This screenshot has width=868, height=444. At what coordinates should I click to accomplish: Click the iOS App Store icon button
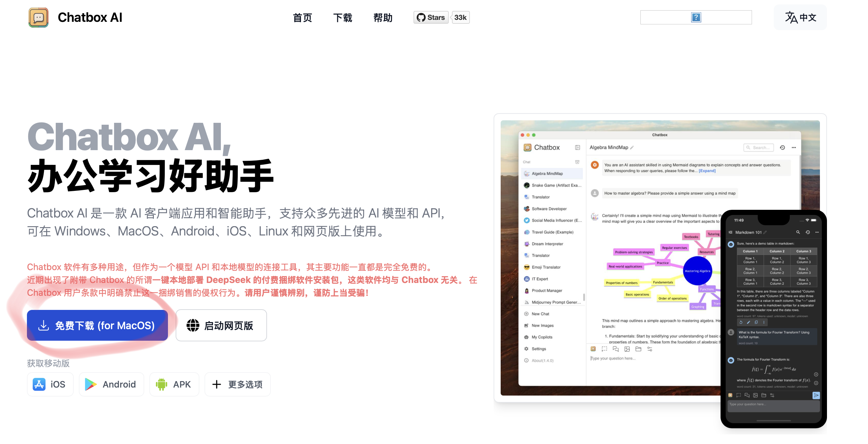50,384
